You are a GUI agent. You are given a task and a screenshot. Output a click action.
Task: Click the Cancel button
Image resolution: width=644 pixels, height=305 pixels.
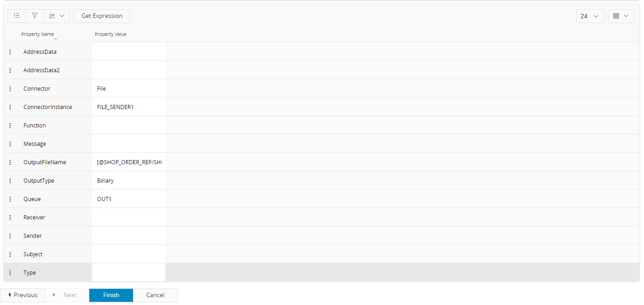point(155,295)
